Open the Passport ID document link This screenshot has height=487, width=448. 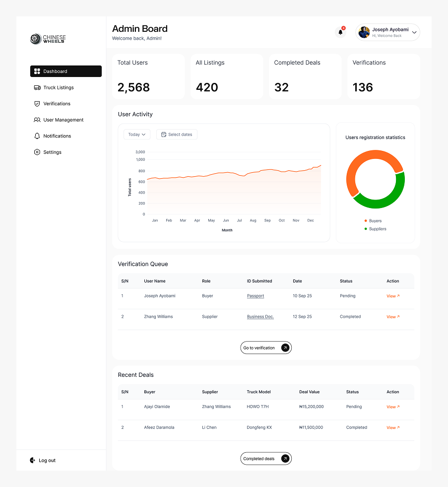pos(256,296)
